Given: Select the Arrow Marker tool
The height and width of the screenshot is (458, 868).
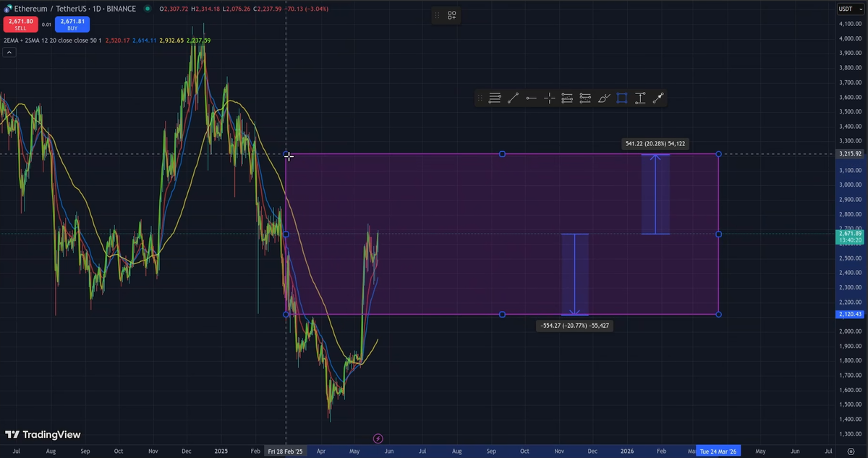Looking at the screenshot, I should tap(658, 98).
